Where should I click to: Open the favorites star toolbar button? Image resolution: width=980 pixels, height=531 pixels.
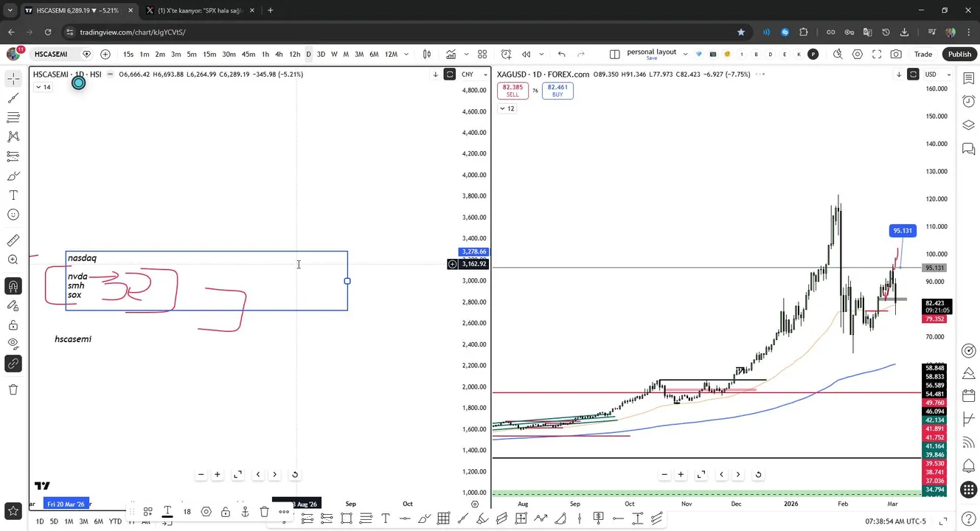[13, 510]
